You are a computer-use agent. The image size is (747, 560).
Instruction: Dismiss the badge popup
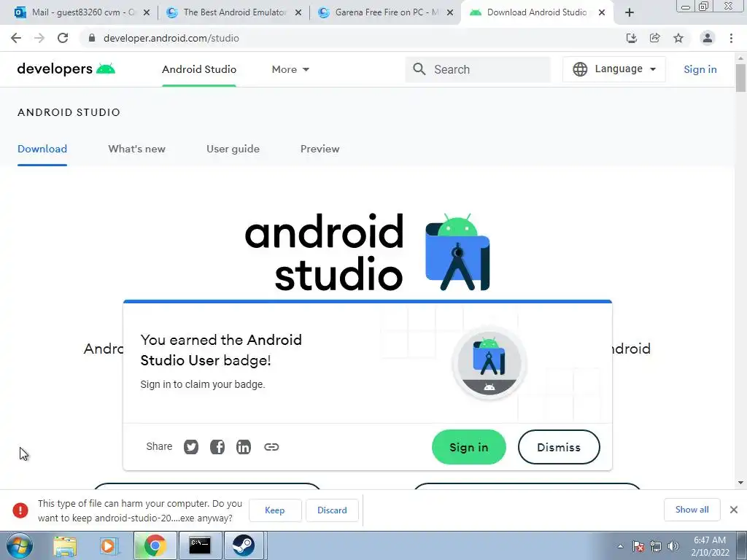559,447
